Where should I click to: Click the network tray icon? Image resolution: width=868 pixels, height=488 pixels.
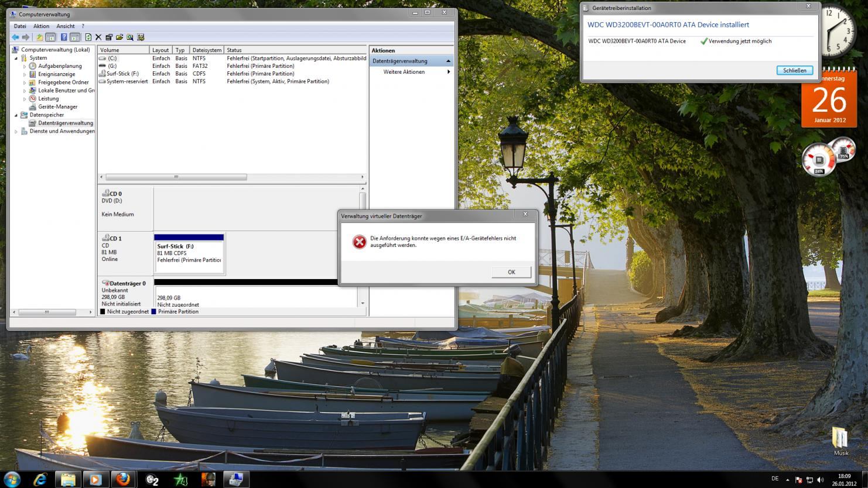(x=809, y=480)
